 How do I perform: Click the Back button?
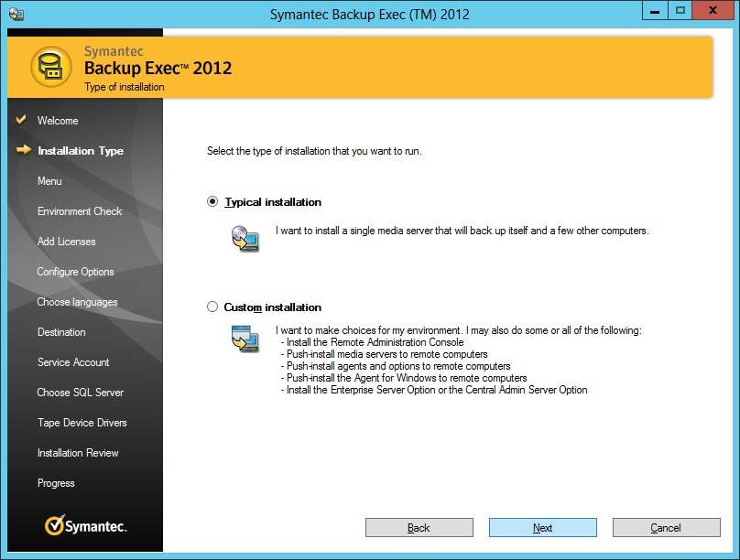point(419,527)
